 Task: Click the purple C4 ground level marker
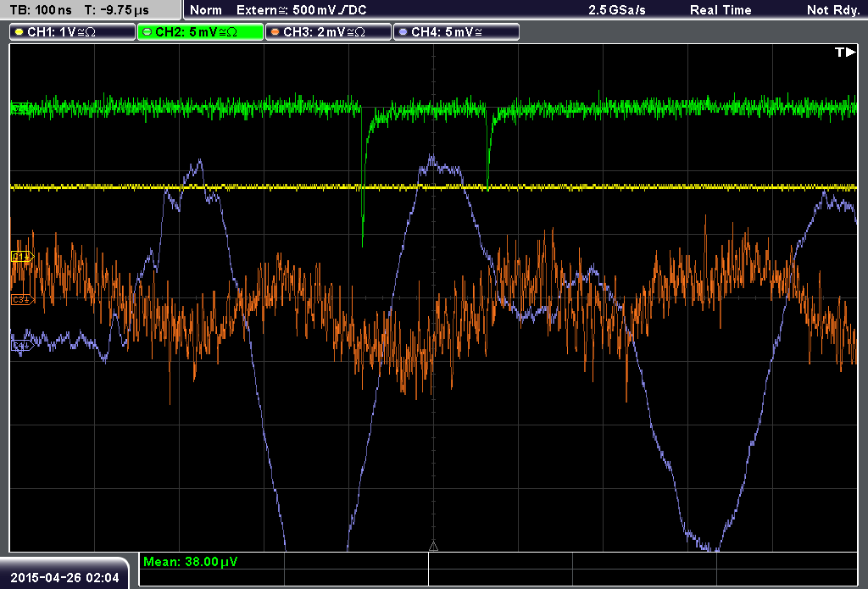[x=22, y=346]
